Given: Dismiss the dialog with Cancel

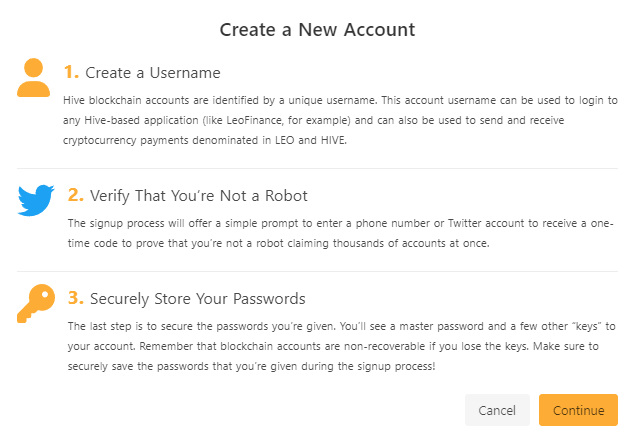Looking at the screenshot, I should pyautogui.click(x=497, y=410).
